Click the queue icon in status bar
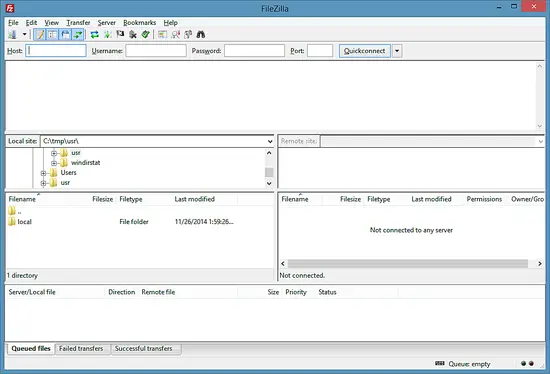This screenshot has width=550, height=374. [440, 363]
